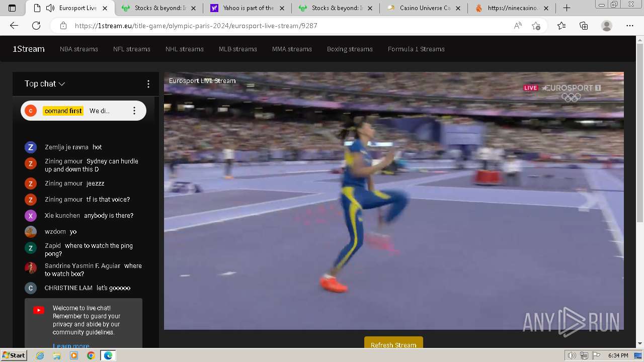The height and width of the screenshot is (362, 644).
Task: Click Sandrine Yasmin F. Aguiar avatar
Action: (31, 268)
